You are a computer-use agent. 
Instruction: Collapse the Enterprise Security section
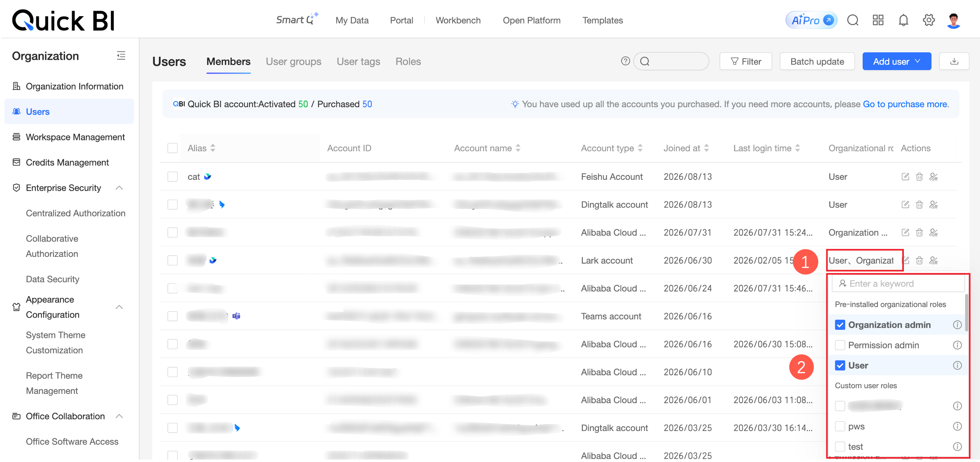click(119, 188)
